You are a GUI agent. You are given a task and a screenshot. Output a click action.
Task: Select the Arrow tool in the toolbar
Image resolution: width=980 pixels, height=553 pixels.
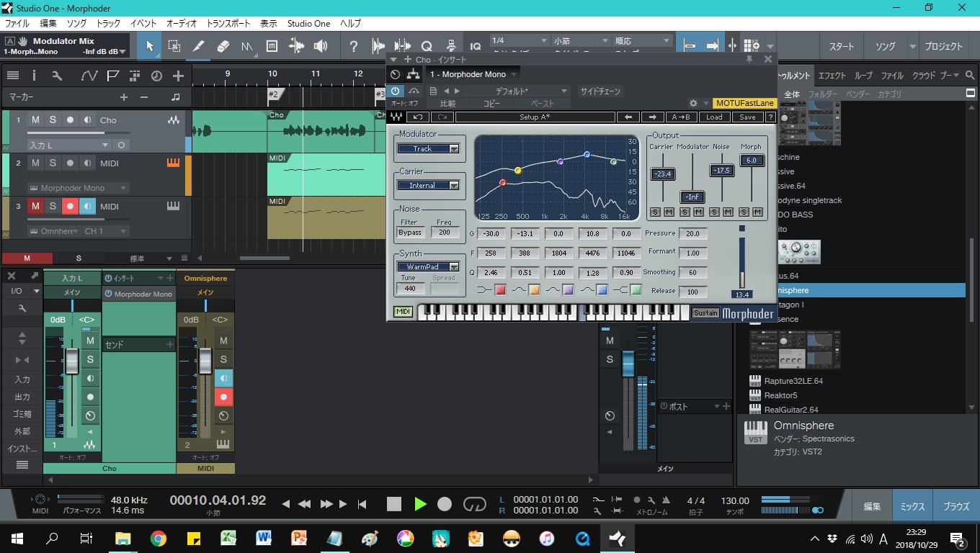pos(151,45)
